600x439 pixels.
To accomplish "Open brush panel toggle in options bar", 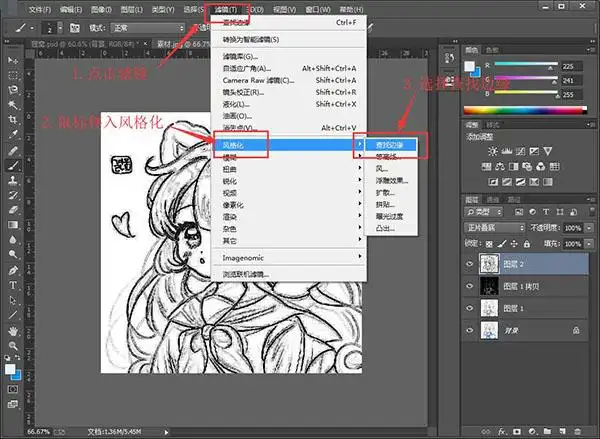I will click(75, 28).
